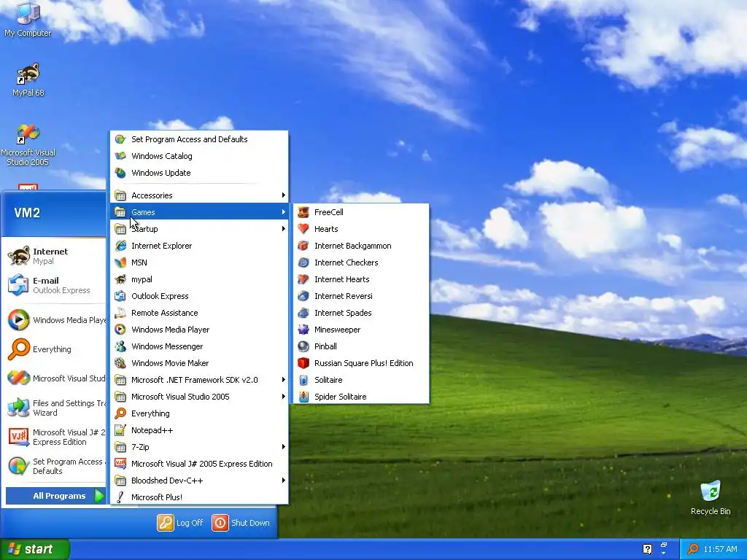Click the Everything tray search icon

tap(693, 549)
